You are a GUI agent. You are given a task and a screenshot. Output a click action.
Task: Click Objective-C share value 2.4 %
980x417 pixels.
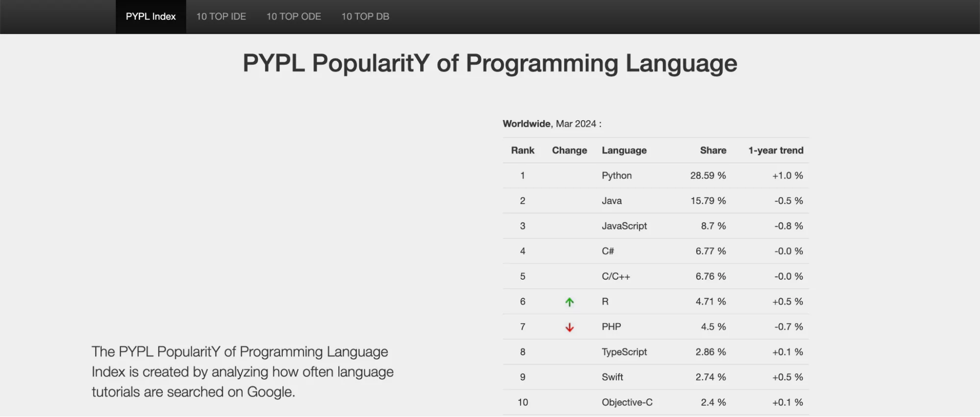[x=713, y=402]
